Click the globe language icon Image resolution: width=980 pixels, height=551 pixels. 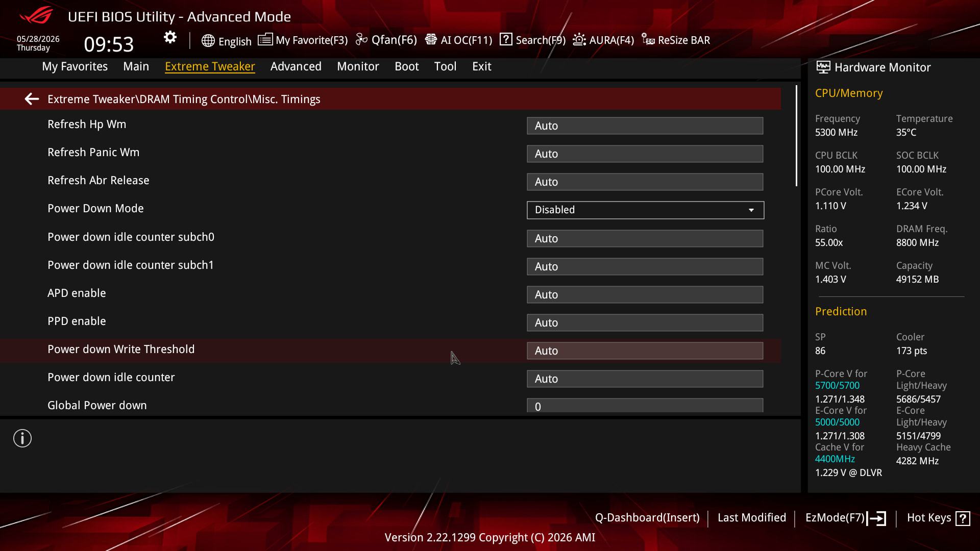pyautogui.click(x=208, y=41)
